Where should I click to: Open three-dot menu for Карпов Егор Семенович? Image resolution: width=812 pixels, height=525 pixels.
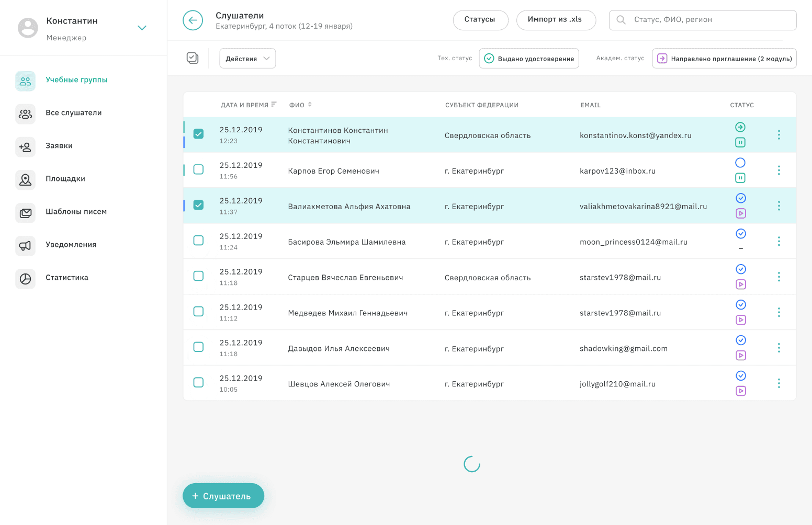point(779,170)
